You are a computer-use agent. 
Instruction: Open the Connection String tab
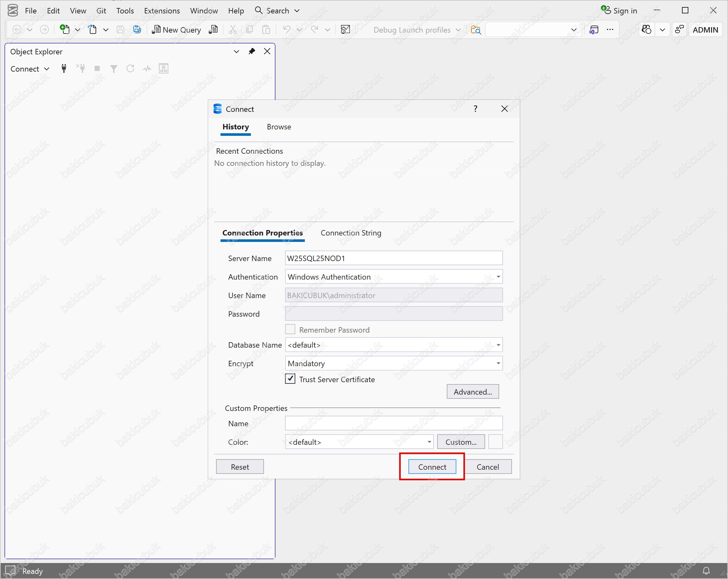351,233
